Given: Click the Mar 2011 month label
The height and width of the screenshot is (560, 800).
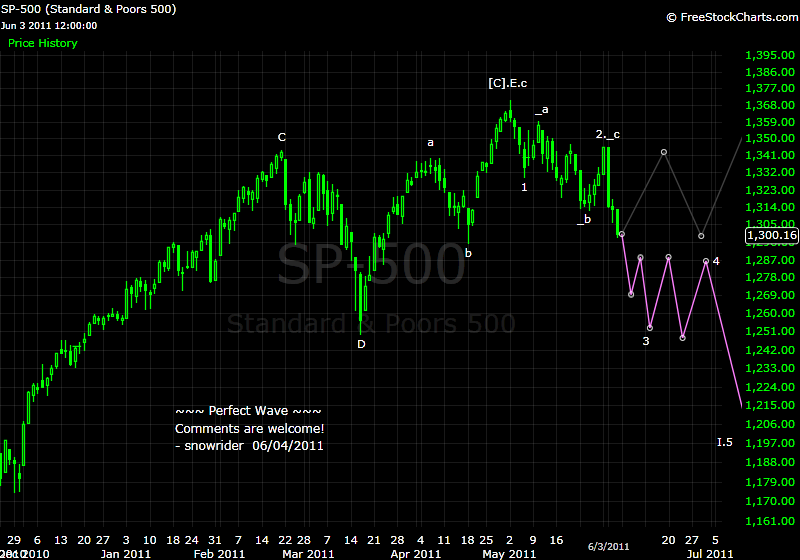Looking at the screenshot, I should click(308, 554).
